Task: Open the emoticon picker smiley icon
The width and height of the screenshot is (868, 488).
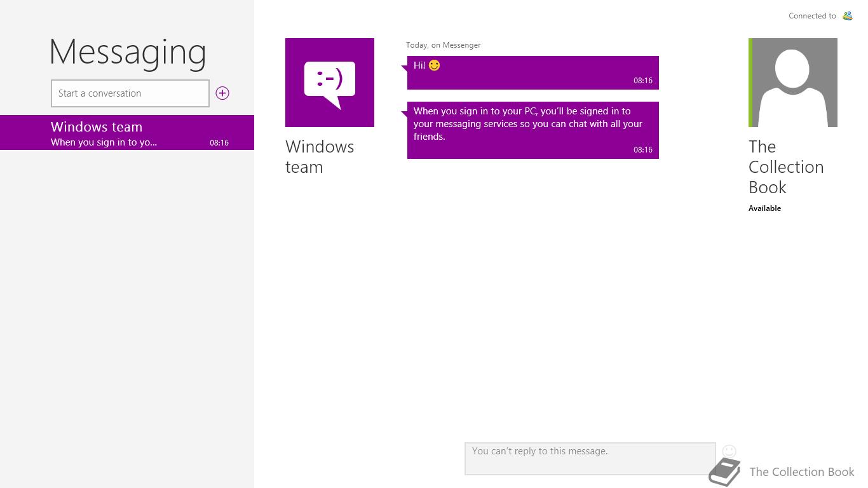Action: coord(729,451)
